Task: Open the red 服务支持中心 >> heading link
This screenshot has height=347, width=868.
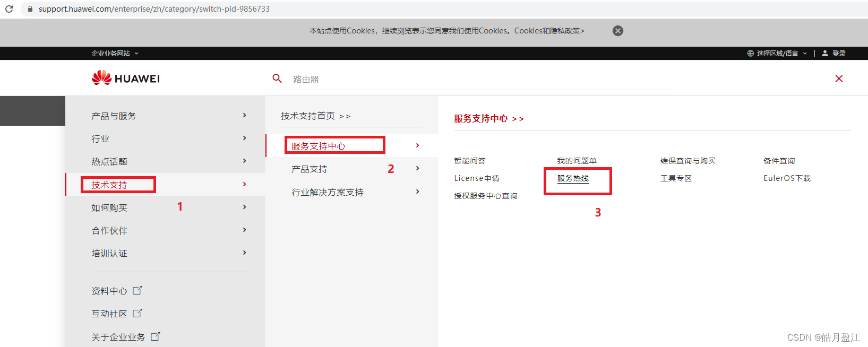Action: click(x=489, y=118)
